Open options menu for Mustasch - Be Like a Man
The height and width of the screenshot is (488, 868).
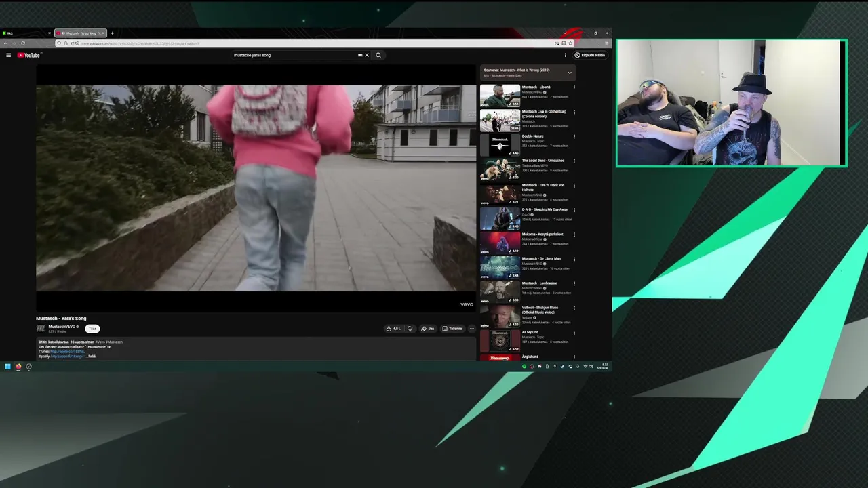click(x=574, y=259)
